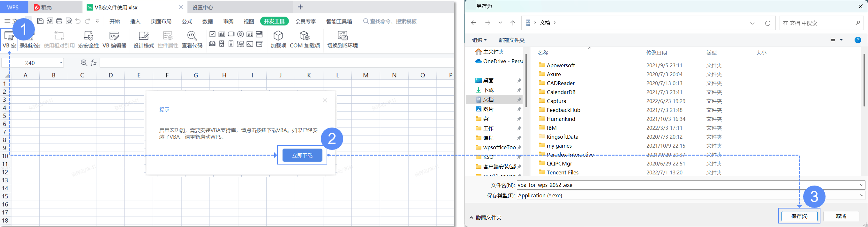Insert a list box control from ribbon
868x227 pixels.
point(250,34)
